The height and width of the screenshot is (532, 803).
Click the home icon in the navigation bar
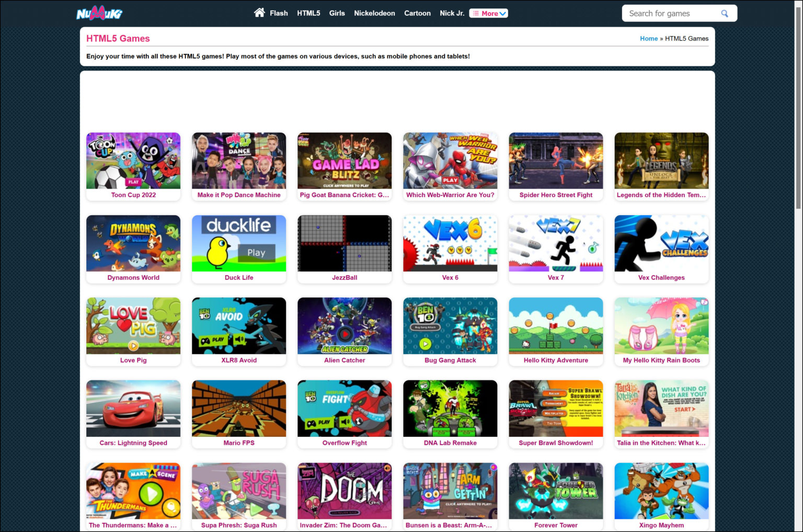click(x=259, y=12)
